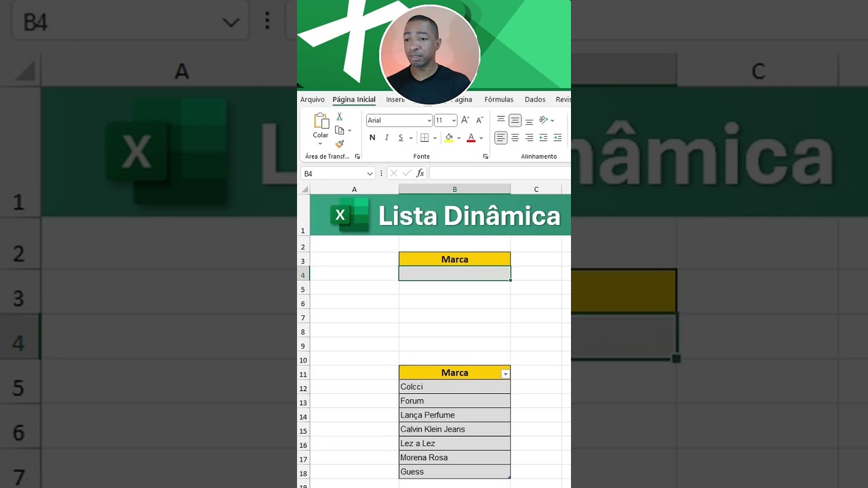The height and width of the screenshot is (488, 868).
Task: Select column B header
Action: [454, 189]
